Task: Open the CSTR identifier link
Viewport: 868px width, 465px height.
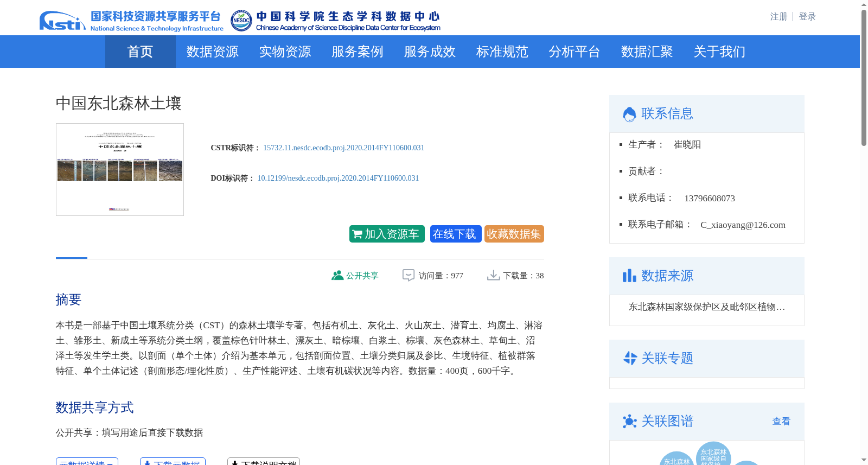Action: 344,148
